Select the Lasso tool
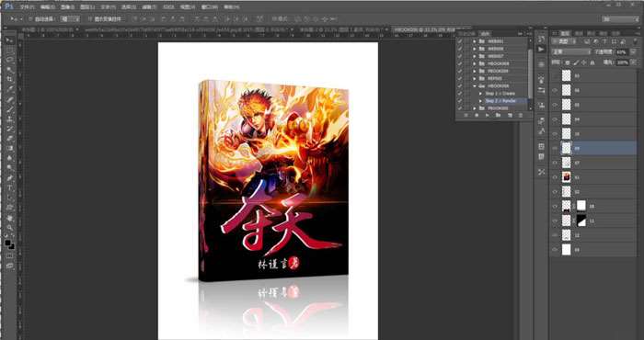The image size is (644, 340). [x=9, y=60]
